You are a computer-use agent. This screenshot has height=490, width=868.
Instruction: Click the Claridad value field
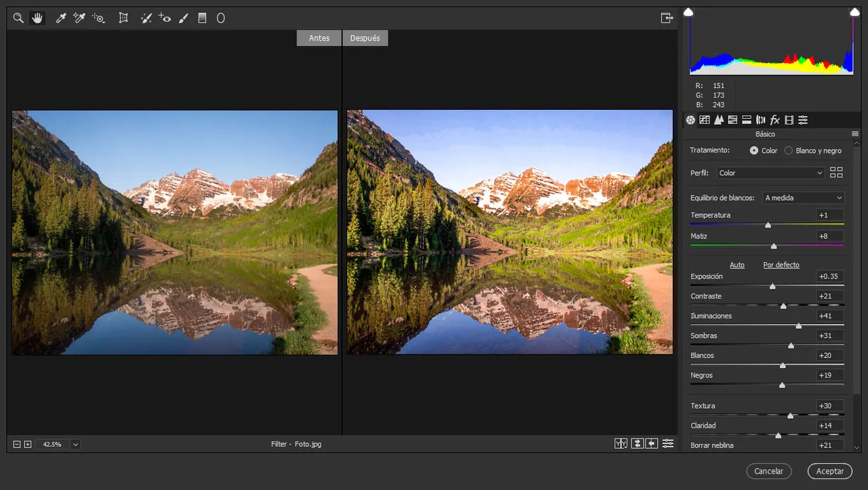[830, 426]
